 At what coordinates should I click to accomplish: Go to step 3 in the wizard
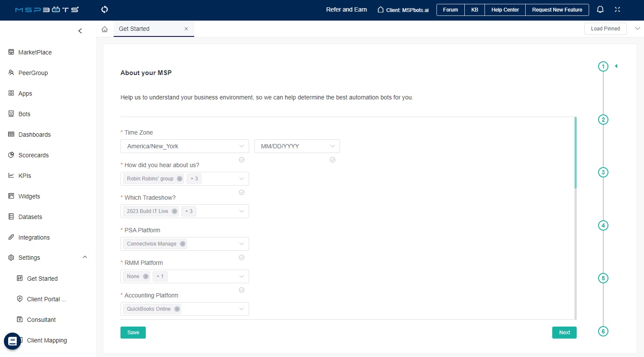(603, 172)
